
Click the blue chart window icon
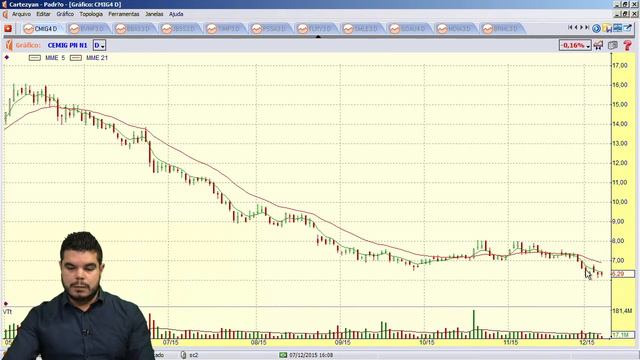(618, 28)
